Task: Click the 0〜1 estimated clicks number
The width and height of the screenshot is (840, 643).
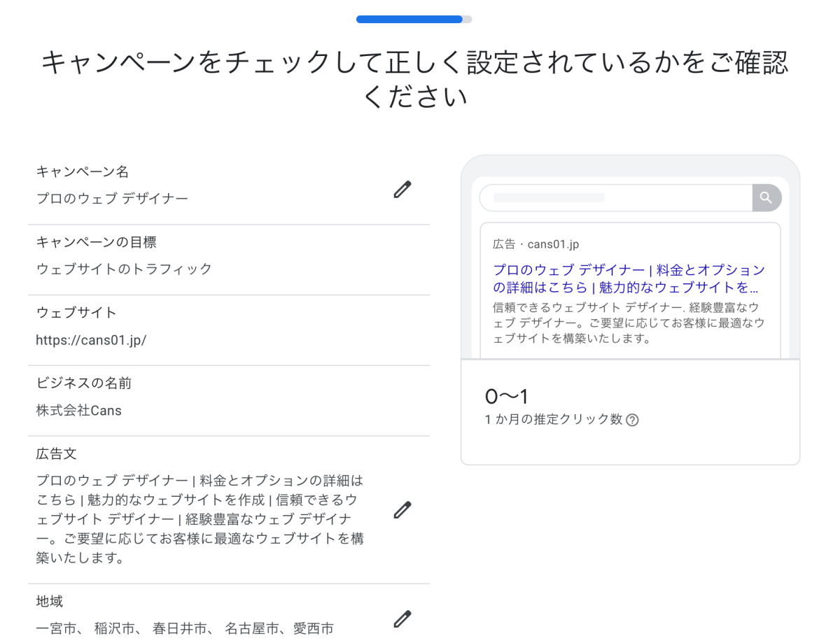Action: (507, 397)
